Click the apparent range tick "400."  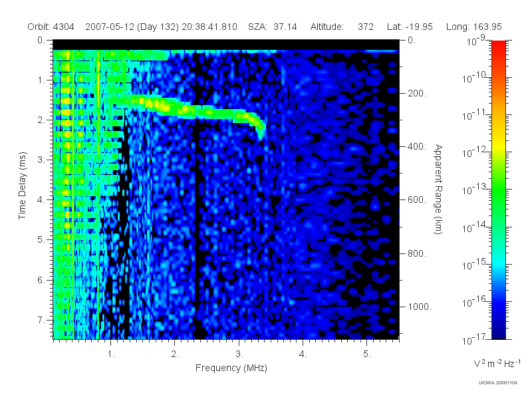[417, 146]
